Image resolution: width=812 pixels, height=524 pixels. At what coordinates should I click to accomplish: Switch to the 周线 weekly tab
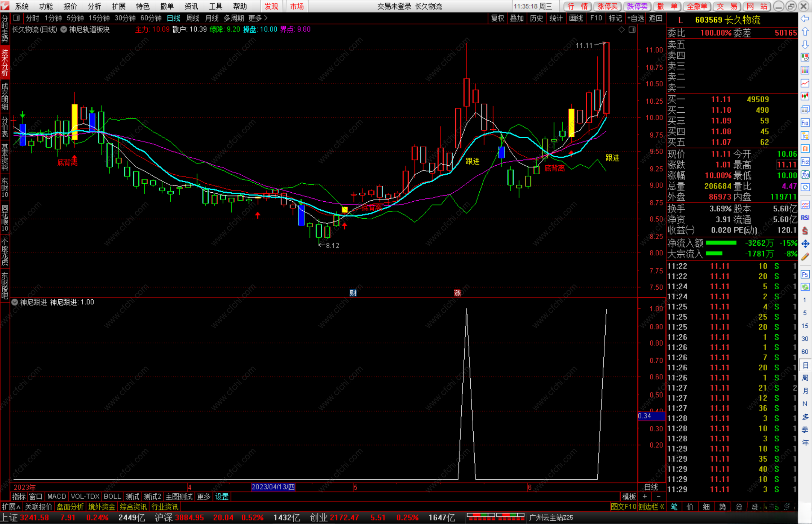(x=193, y=18)
